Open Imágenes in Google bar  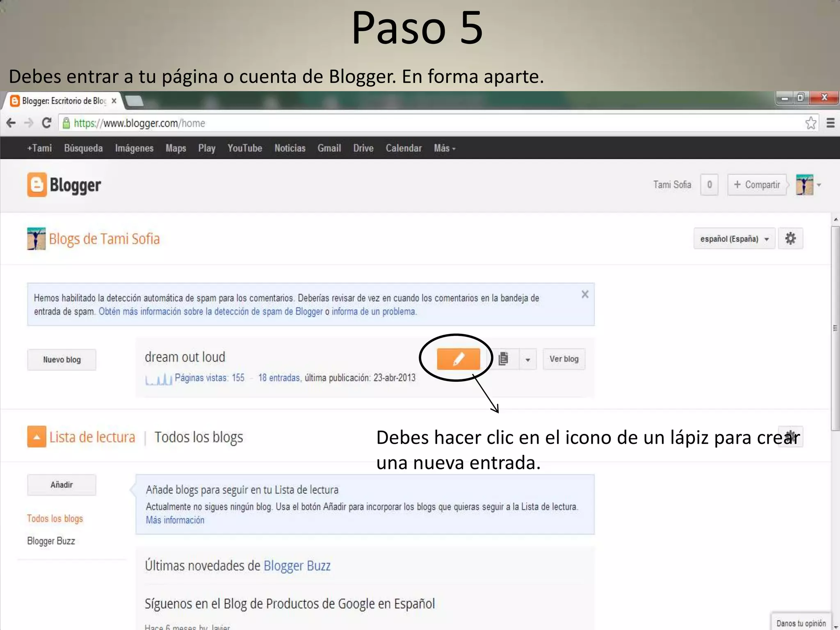click(x=134, y=148)
